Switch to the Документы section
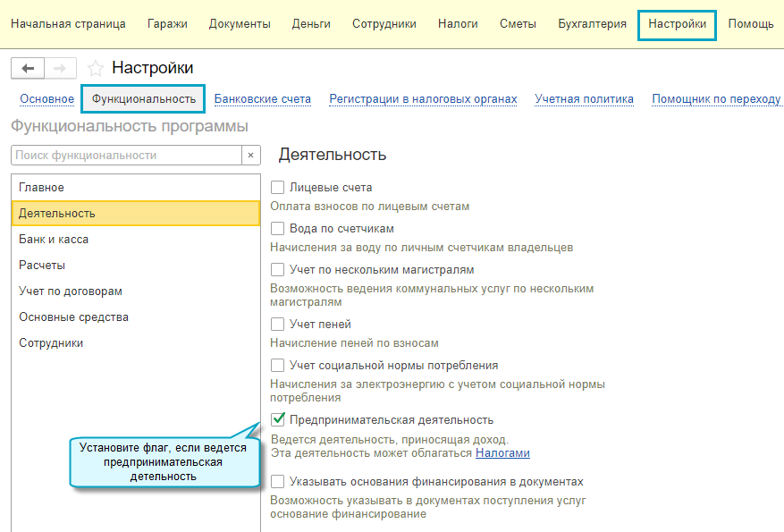Screen dimensions: 784x532 (240, 24)
